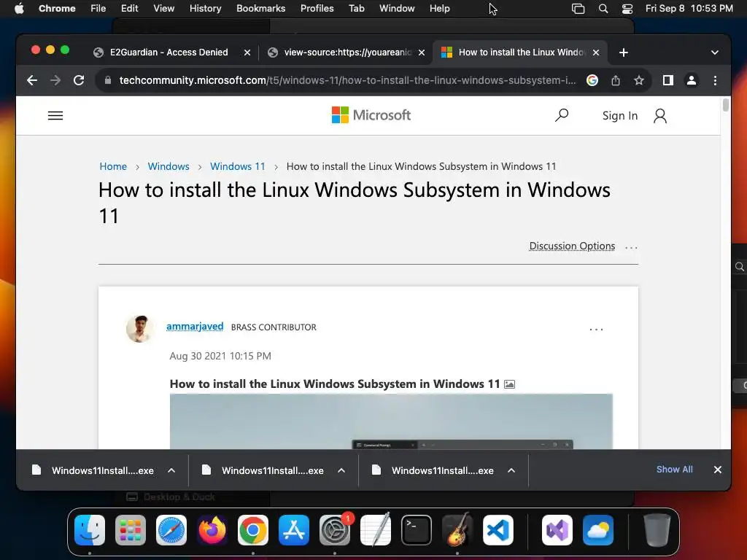Bookmark this page with the star icon
The image size is (747, 560).
pos(639,80)
